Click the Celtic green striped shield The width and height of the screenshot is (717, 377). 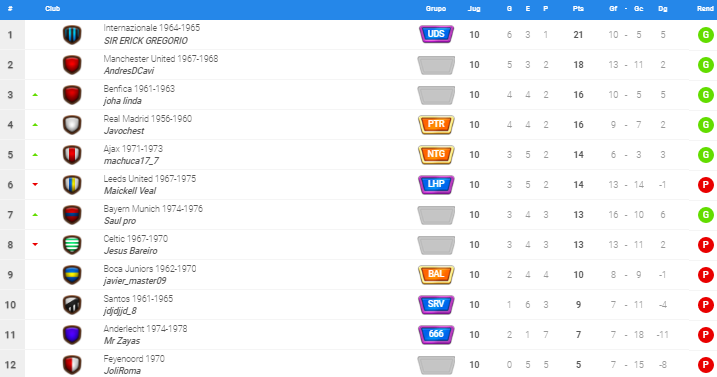click(72, 245)
